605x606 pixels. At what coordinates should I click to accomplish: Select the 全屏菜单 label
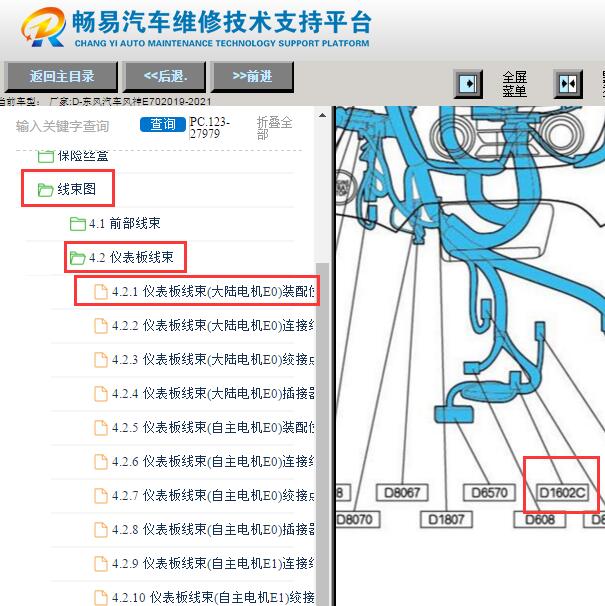pos(514,84)
